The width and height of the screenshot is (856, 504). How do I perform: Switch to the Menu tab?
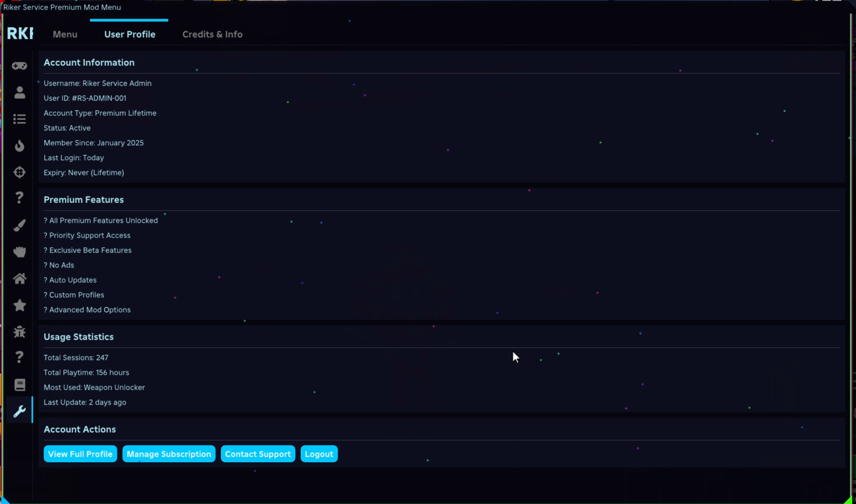(65, 34)
